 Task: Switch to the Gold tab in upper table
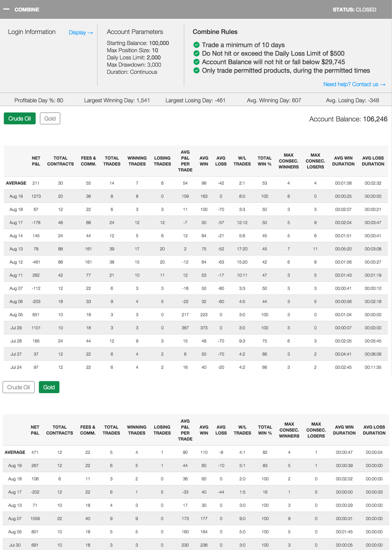coord(50,118)
